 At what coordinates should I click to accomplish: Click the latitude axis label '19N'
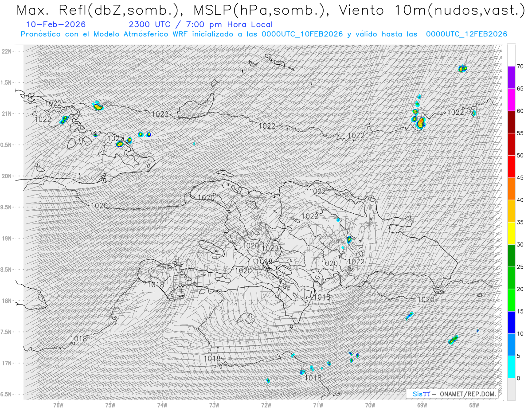(7, 239)
